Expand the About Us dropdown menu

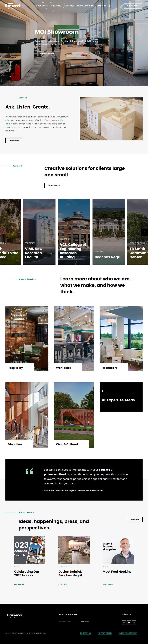[x=42, y=6]
